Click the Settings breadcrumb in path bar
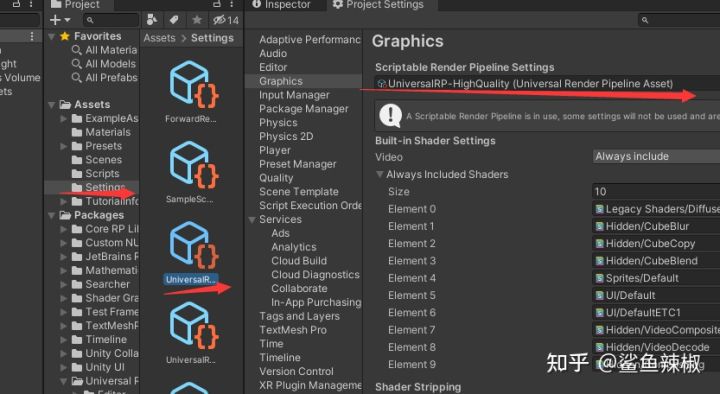This screenshot has height=394, width=720. 212,38
